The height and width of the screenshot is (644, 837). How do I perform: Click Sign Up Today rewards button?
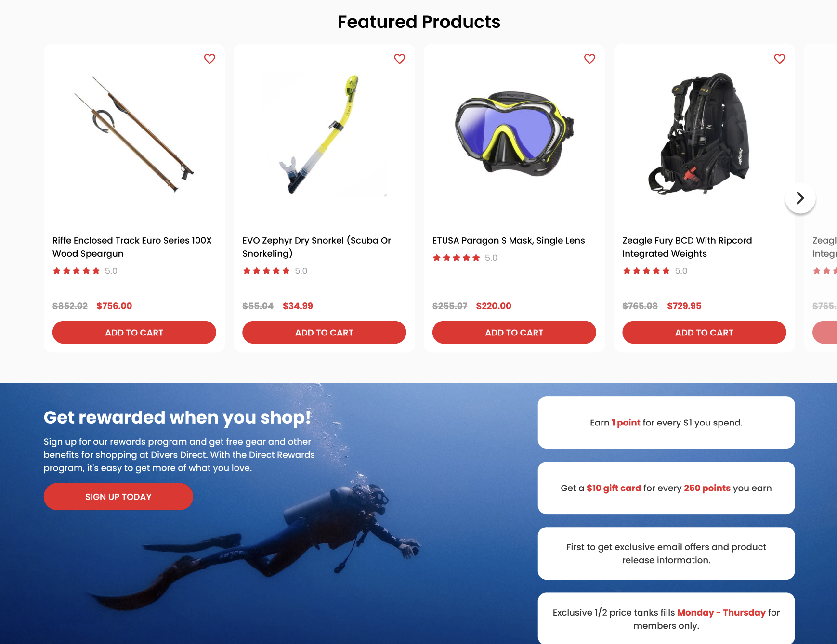pos(118,497)
